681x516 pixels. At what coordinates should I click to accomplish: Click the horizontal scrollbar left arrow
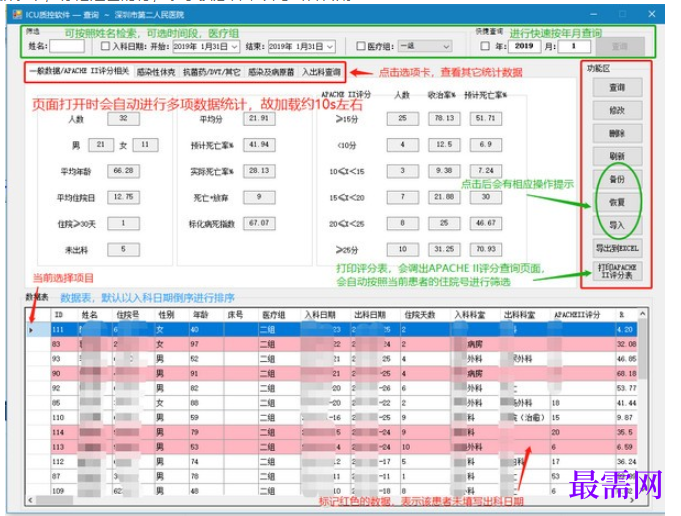click(30, 500)
